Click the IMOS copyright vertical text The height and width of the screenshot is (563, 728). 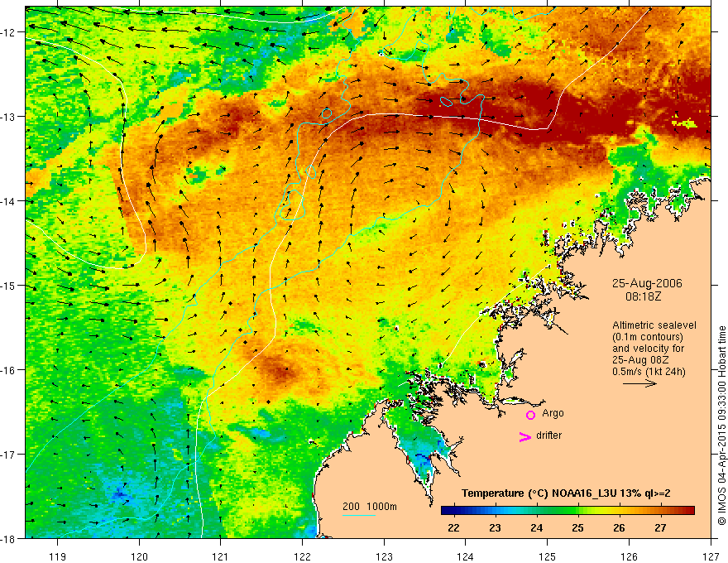coord(722,426)
